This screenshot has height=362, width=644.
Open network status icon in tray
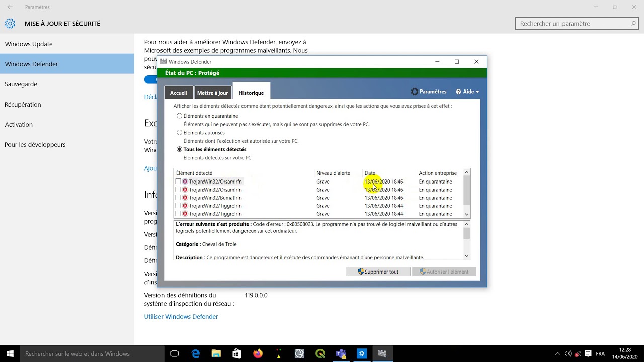click(578, 354)
